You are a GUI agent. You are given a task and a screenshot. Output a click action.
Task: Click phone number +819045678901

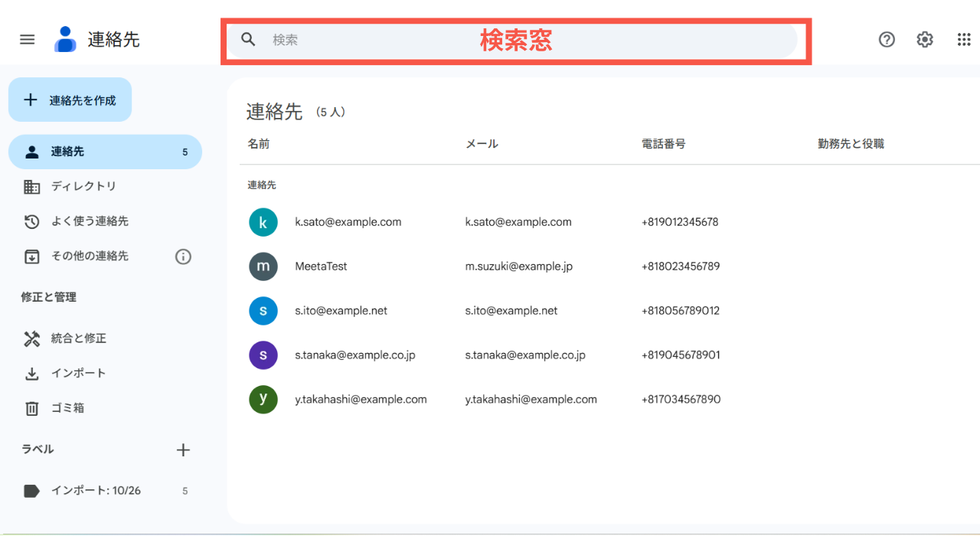[x=681, y=355]
